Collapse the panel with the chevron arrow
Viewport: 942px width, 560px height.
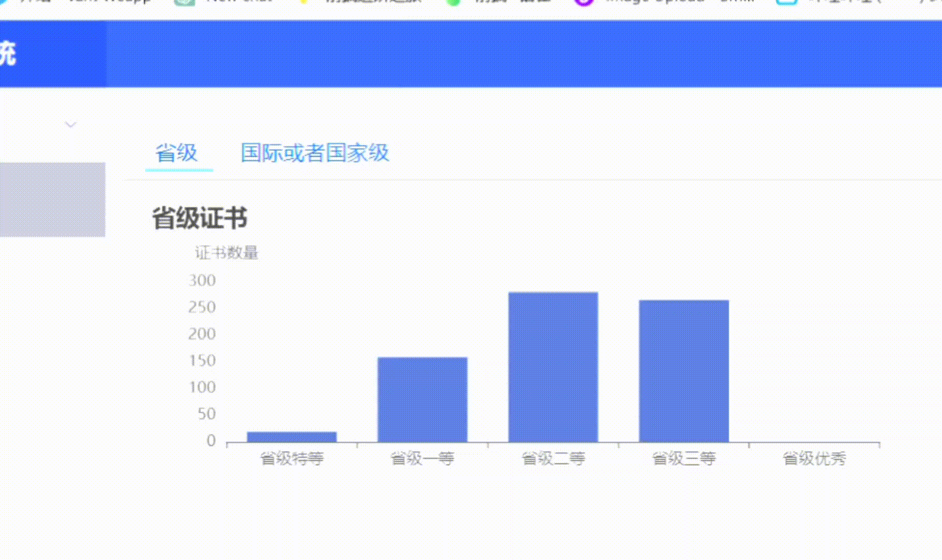pyautogui.click(x=71, y=123)
